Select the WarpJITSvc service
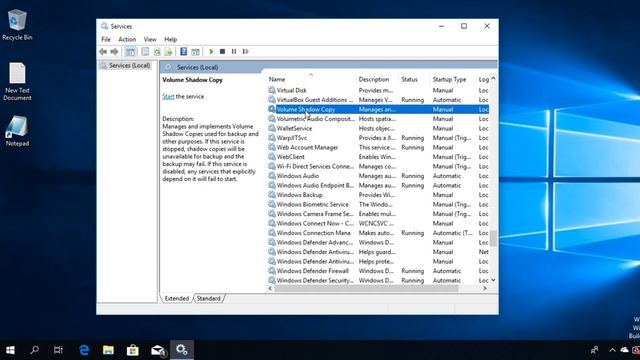Screen dimensions: 640x360 click(378, 138)
